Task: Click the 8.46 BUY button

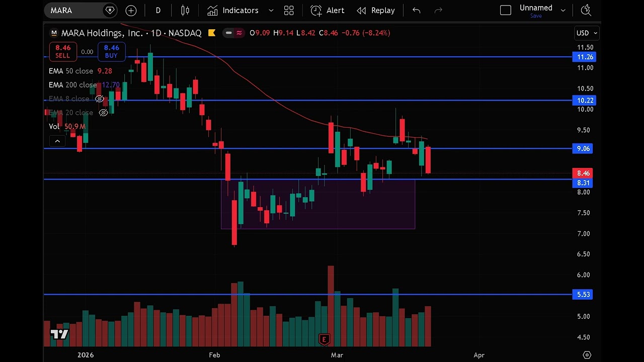Action: click(111, 51)
